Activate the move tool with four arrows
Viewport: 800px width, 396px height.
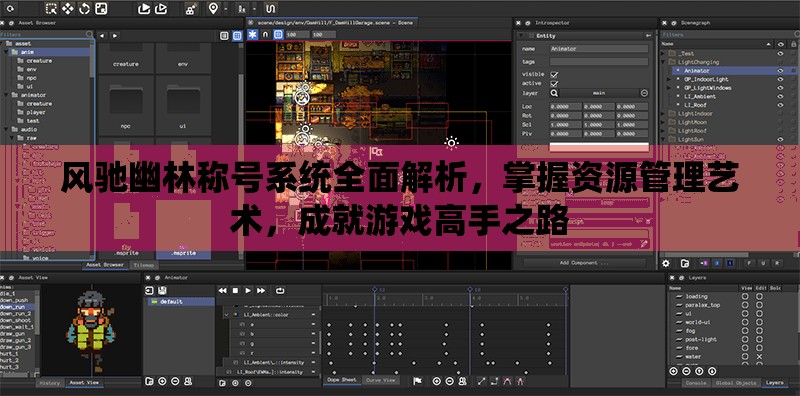click(68, 8)
